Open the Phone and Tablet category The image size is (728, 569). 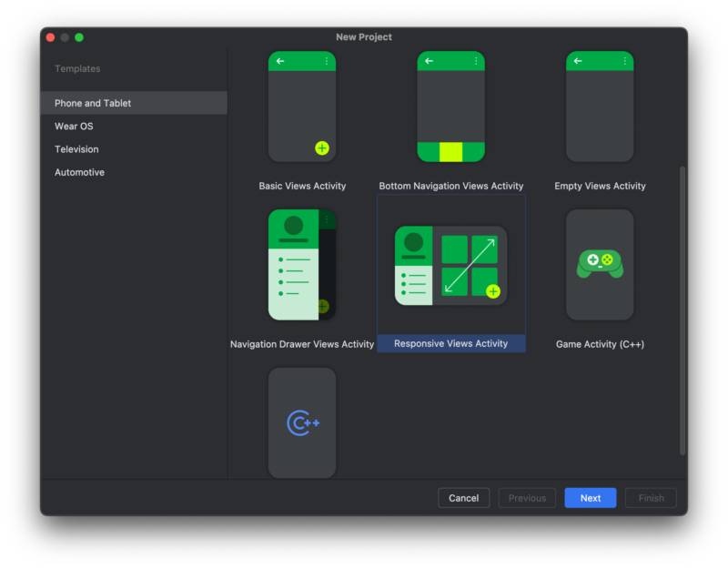pyautogui.click(x=93, y=103)
